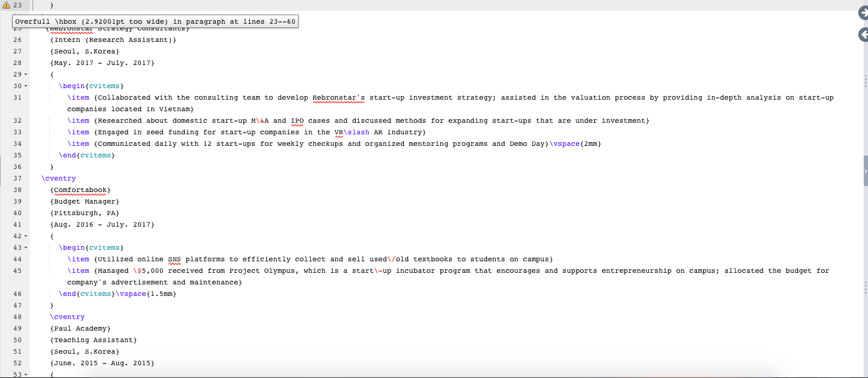Collapse the brace block at line 42

[26, 236]
